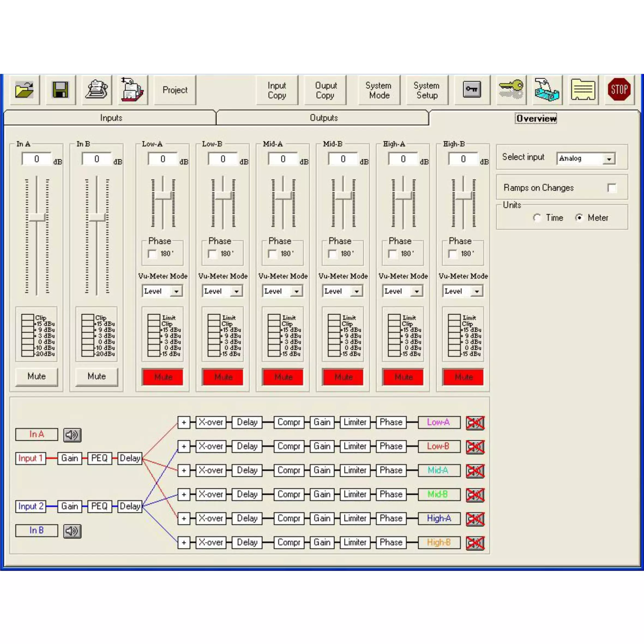This screenshot has height=644, width=644.
Task: Click the System Setup button
Action: 426,90
